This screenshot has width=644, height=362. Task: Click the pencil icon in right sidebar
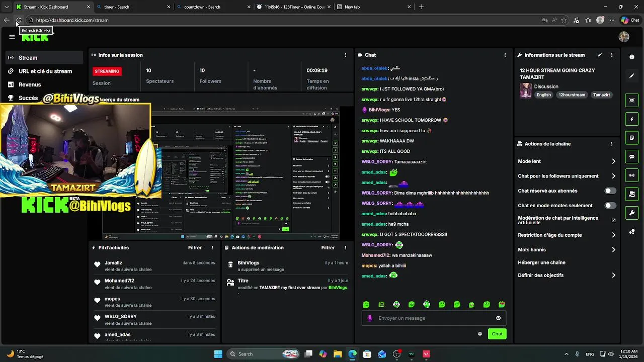(x=632, y=76)
